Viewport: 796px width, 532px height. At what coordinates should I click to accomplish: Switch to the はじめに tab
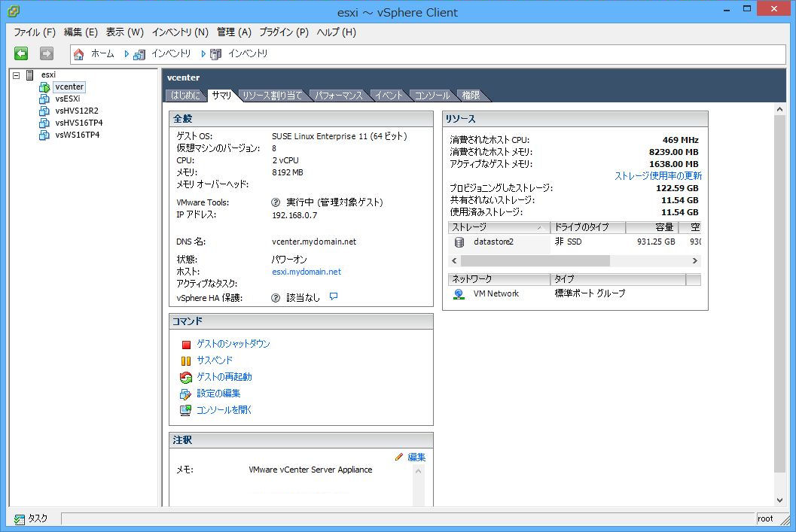(x=185, y=96)
